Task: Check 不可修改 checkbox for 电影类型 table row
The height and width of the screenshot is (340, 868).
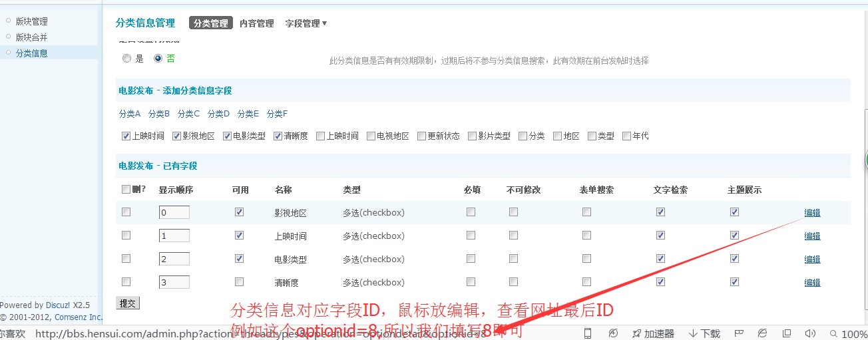Action: pyautogui.click(x=513, y=259)
